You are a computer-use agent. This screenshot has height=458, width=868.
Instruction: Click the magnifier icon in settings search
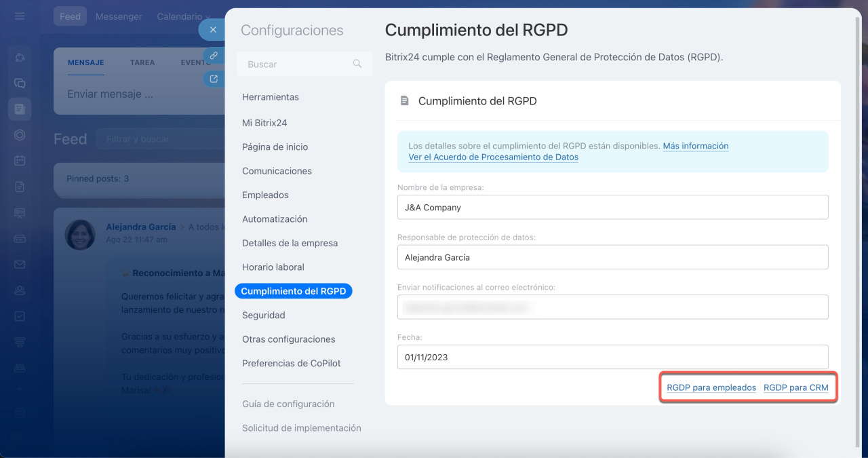[x=357, y=64]
